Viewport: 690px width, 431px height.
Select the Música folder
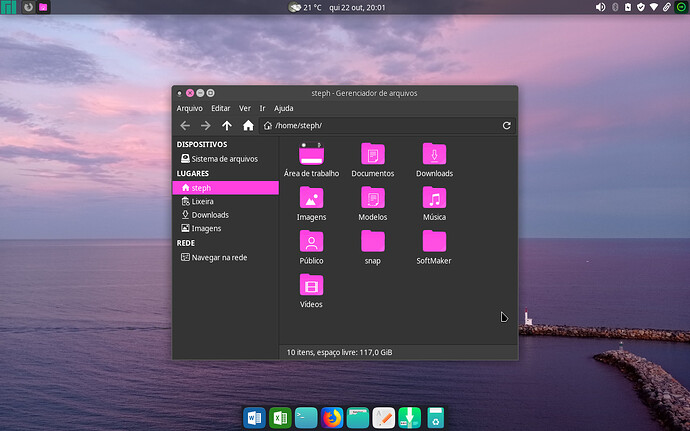pyautogui.click(x=434, y=203)
